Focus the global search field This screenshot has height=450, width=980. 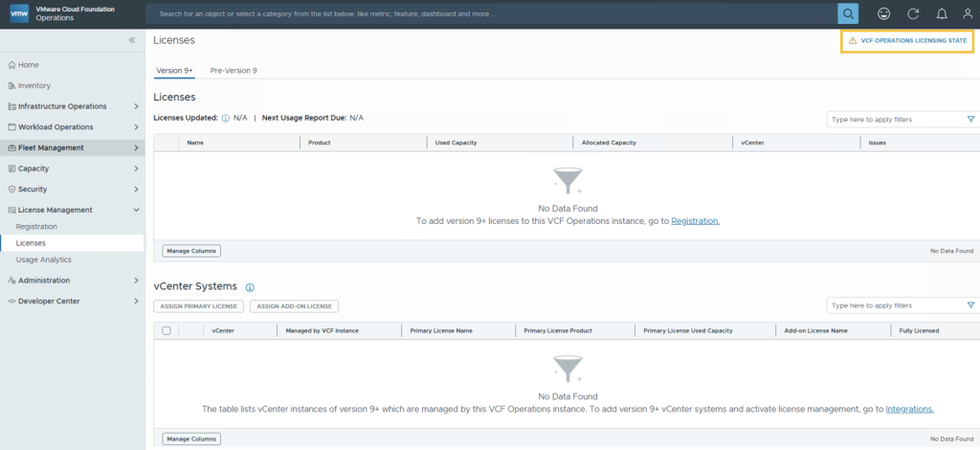[x=491, y=13]
